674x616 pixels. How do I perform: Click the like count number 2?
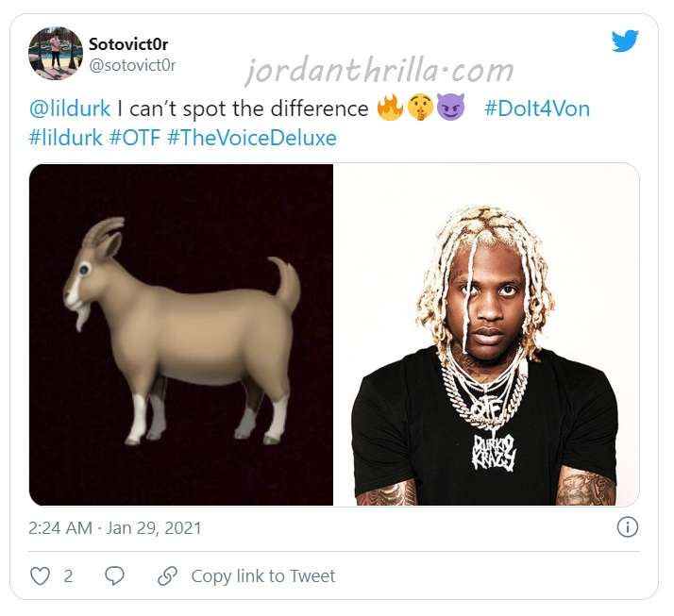click(x=68, y=576)
